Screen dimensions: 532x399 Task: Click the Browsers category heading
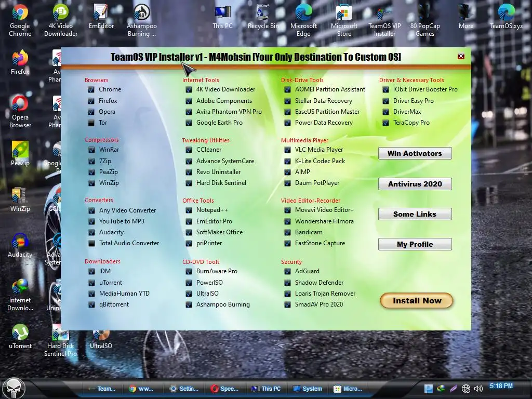pyautogui.click(x=96, y=80)
